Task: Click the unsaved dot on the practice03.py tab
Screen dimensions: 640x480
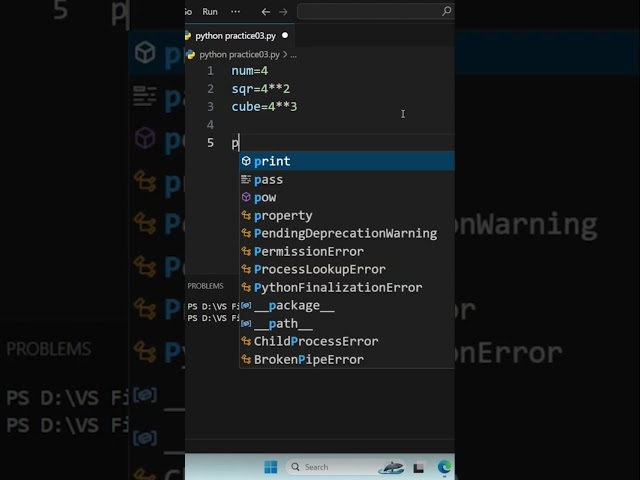Action: [x=285, y=36]
